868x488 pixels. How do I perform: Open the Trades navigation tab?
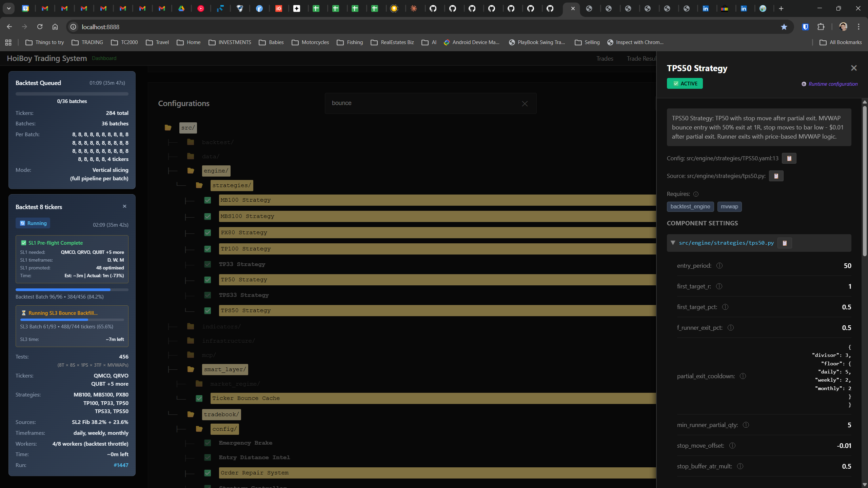point(605,59)
